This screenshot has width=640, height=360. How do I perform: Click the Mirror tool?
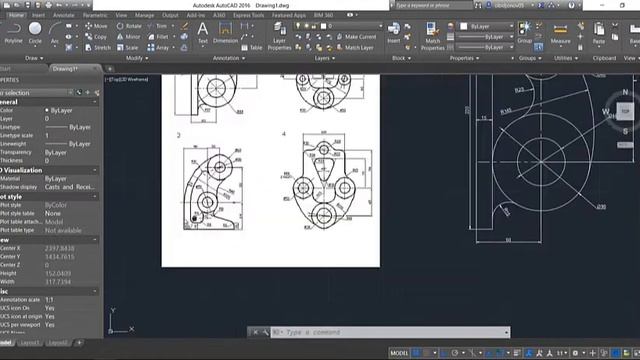point(129,37)
